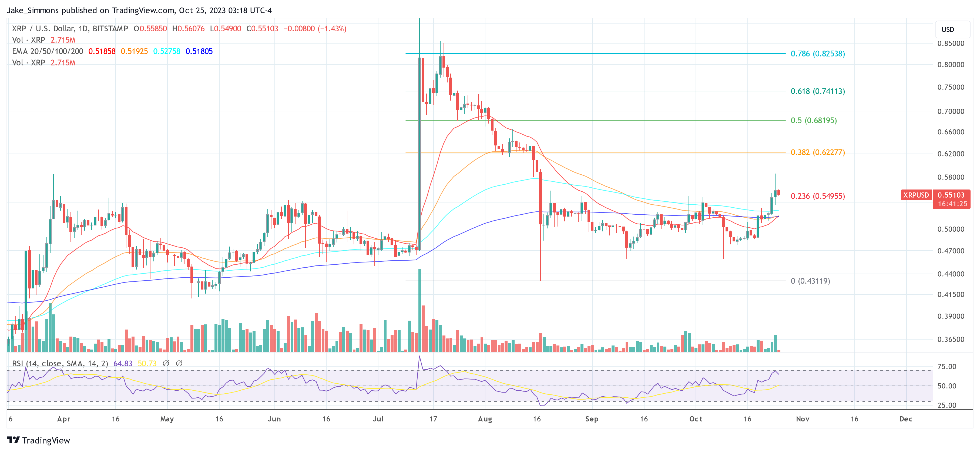
Task: Click the 0.62000 price axis label
Action: 951,154
